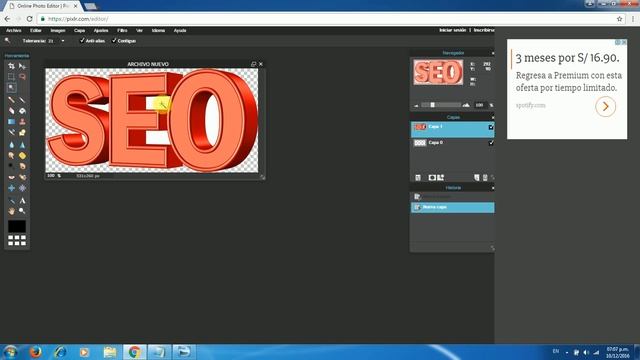The image size is (640, 360).
Task: Select the Red Eye Reduction tool
Action: coord(11,177)
